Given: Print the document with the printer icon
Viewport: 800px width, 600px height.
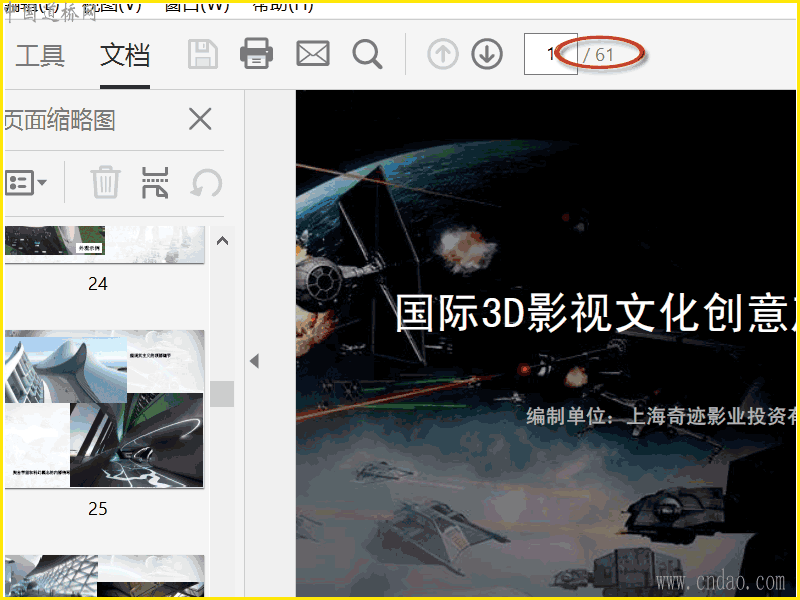Looking at the screenshot, I should click(256, 54).
